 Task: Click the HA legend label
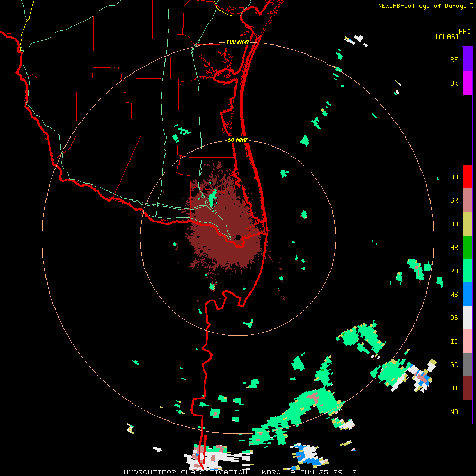[454, 177]
